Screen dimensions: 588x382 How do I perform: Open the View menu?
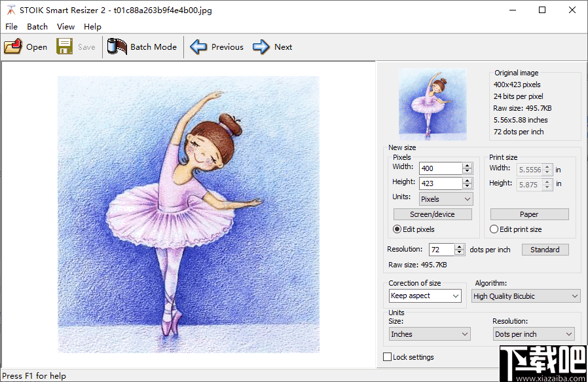point(65,26)
